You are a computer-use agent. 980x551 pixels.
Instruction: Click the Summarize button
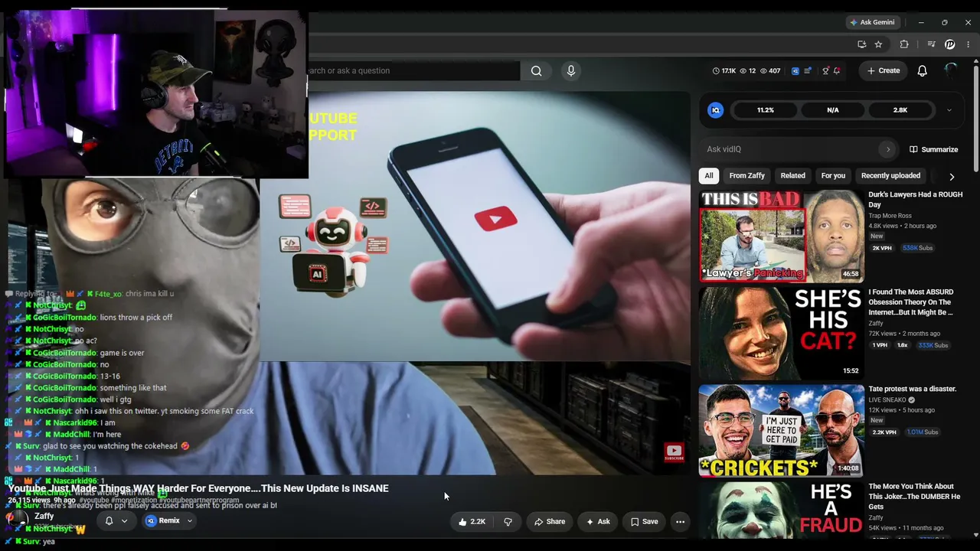click(933, 149)
